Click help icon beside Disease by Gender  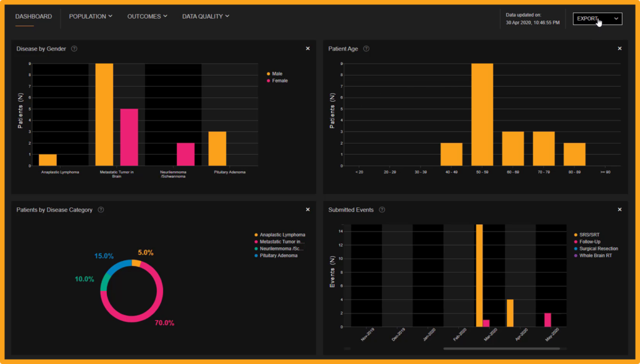[74, 49]
